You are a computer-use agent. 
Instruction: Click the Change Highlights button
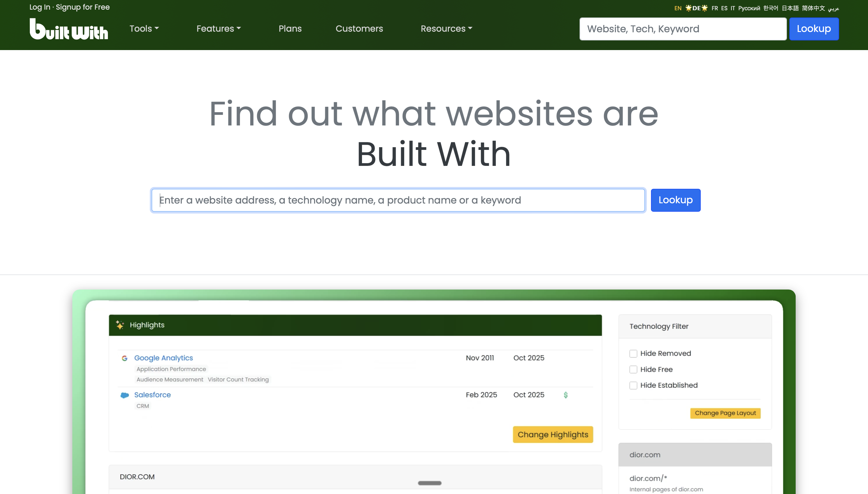tap(553, 435)
